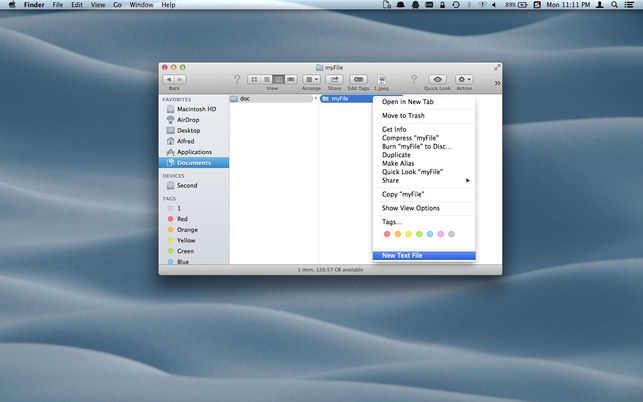Show hidden toolbar items with double chevron
Viewport: 643px width, 402px height.
(497, 82)
